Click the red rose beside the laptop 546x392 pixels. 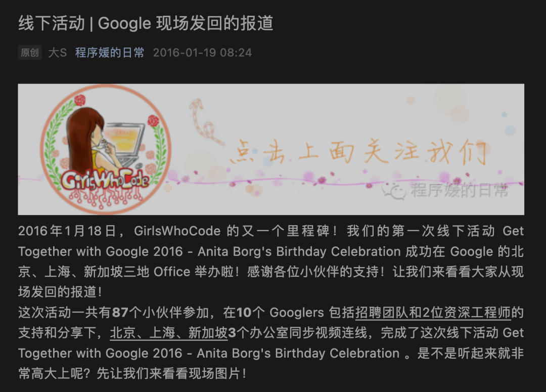[x=153, y=121]
